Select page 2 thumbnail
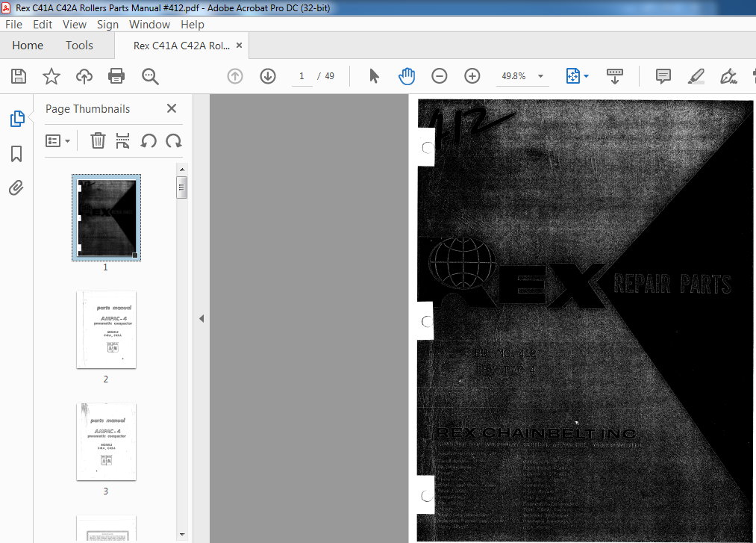This screenshot has height=543, width=756. point(106,330)
